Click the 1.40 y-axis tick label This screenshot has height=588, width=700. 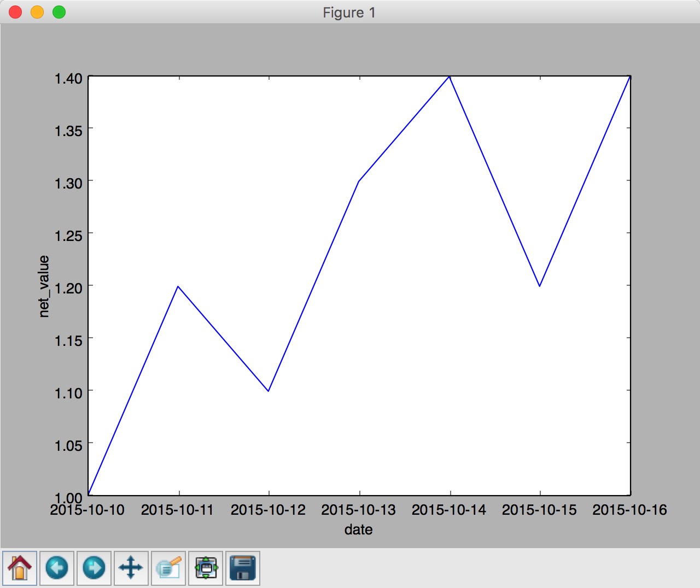68,79
